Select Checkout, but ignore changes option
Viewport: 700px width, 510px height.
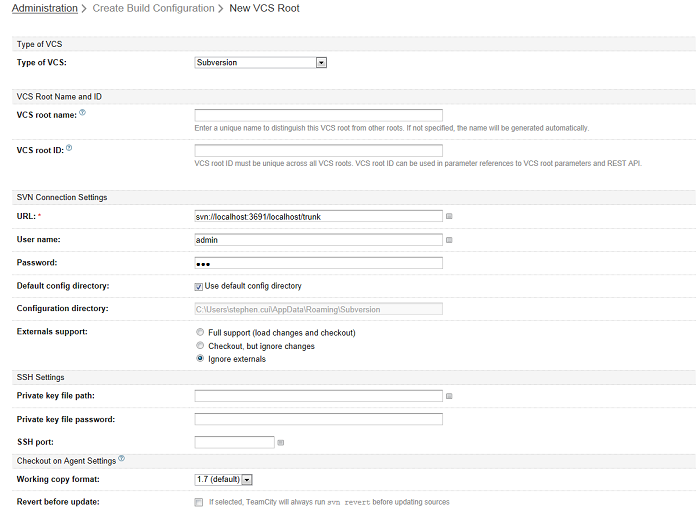coord(200,346)
